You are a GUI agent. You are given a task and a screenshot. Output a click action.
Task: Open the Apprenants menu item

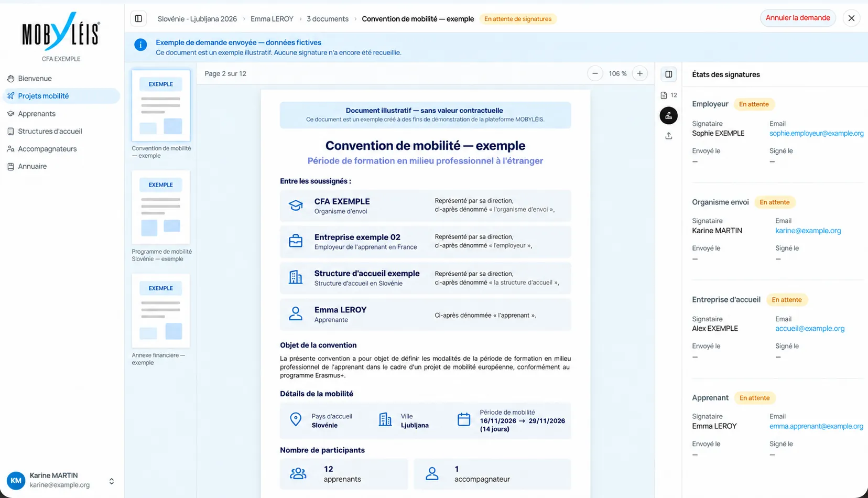(x=61, y=114)
